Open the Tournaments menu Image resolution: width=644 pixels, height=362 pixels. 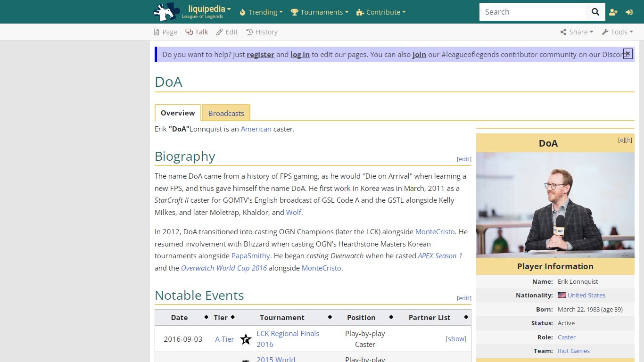coord(320,12)
